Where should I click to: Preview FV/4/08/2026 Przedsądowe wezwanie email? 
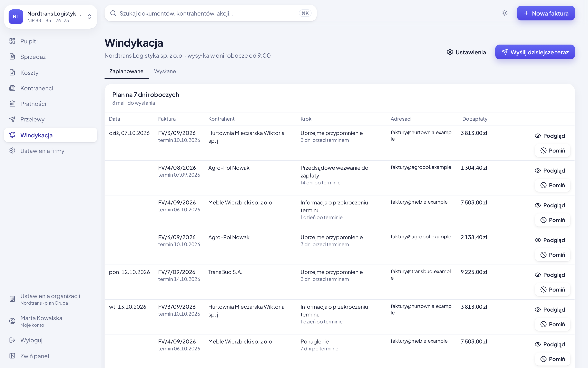[x=550, y=171]
